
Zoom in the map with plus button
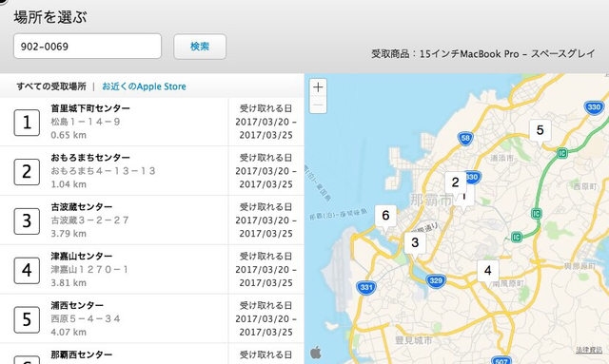click(318, 87)
